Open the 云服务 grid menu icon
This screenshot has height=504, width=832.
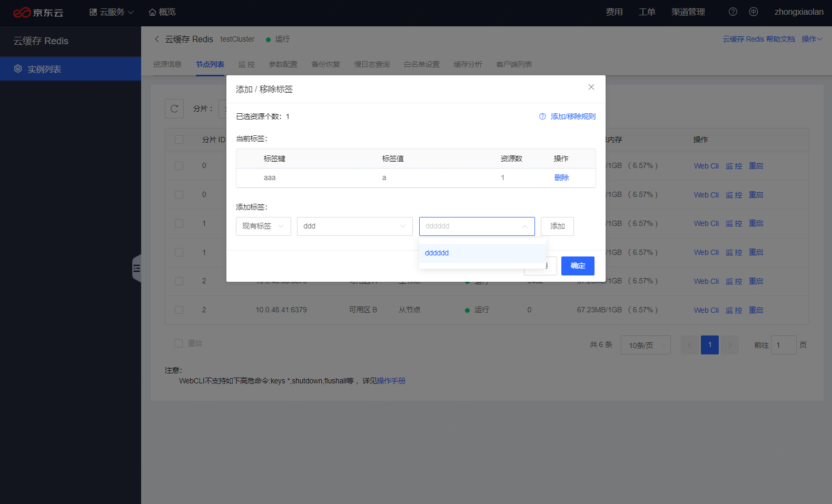pyautogui.click(x=93, y=12)
